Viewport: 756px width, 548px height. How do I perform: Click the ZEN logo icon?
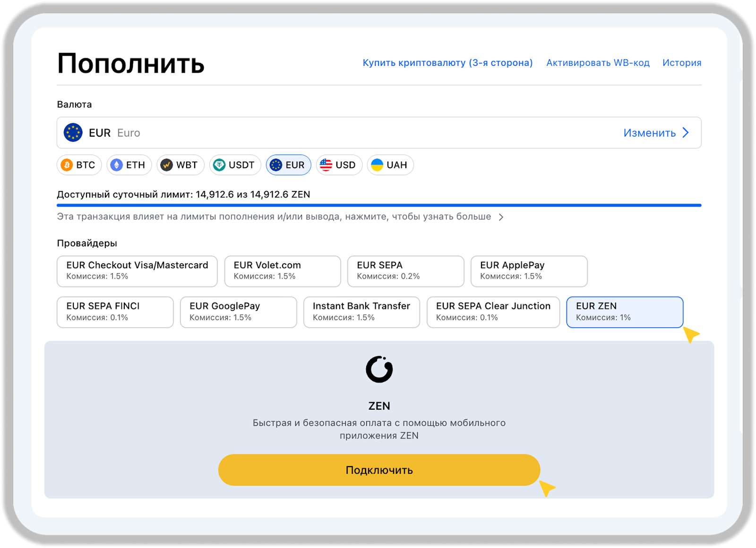379,369
